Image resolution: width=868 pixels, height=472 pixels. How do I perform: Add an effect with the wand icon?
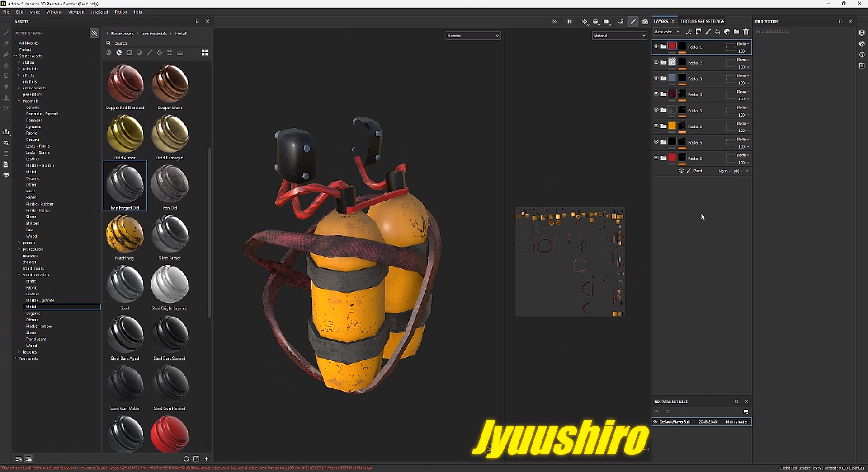tap(689, 32)
